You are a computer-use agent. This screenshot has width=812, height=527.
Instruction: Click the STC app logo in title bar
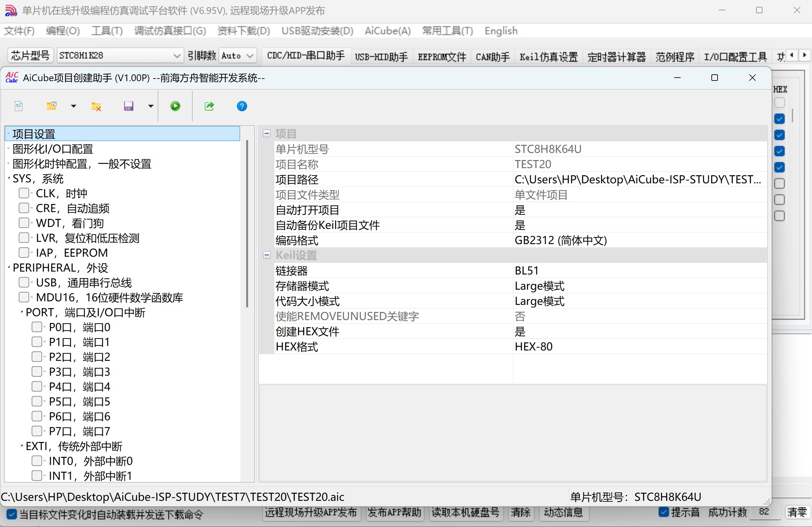[11, 11]
